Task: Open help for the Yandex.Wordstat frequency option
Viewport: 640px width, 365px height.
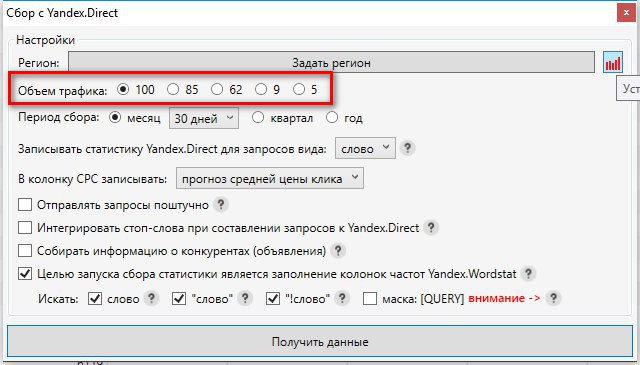Action: pyautogui.click(x=528, y=273)
